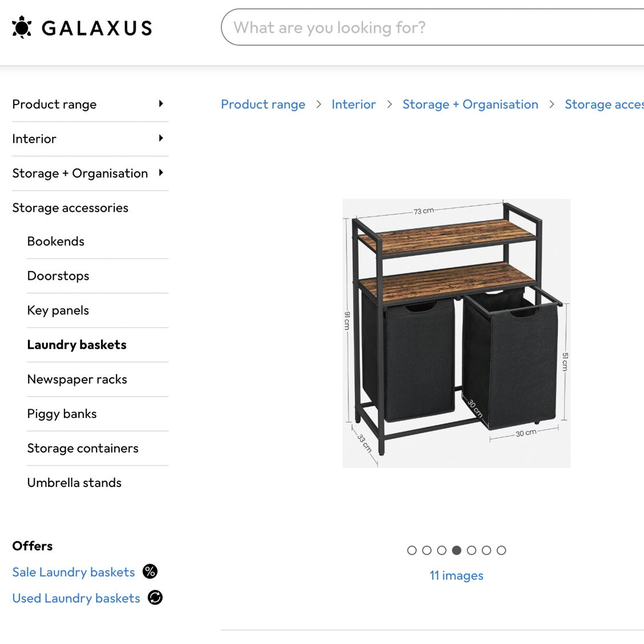Open the Umbrella stands category
The width and height of the screenshot is (644, 644).
click(74, 483)
